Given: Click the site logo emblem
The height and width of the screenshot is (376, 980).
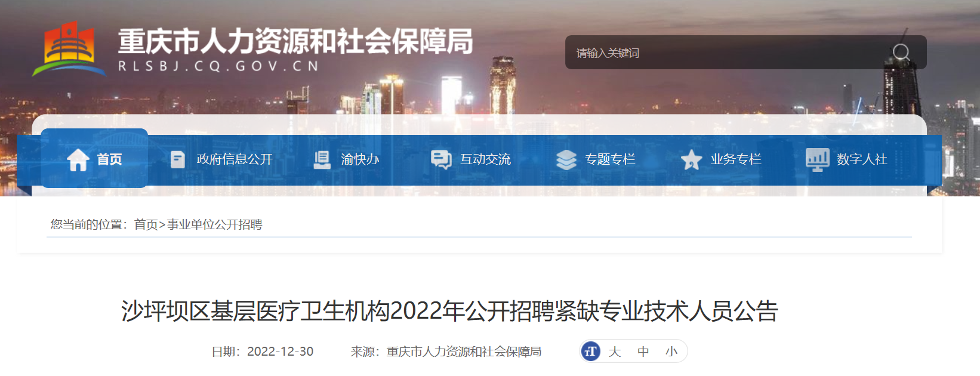Looking at the screenshot, I should click(69, 50).
